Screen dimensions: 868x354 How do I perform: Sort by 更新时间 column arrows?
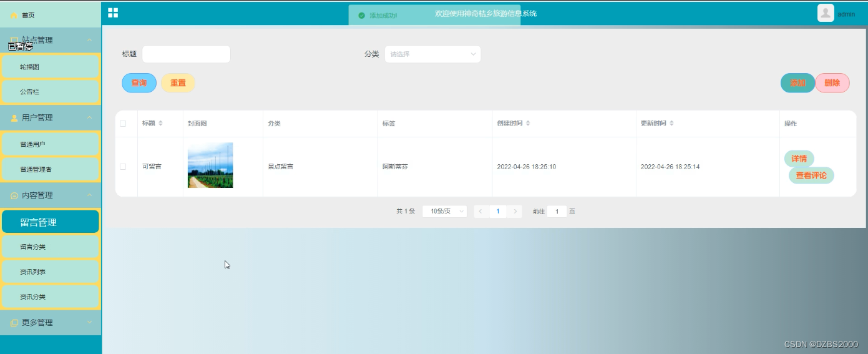coord(671,124)
